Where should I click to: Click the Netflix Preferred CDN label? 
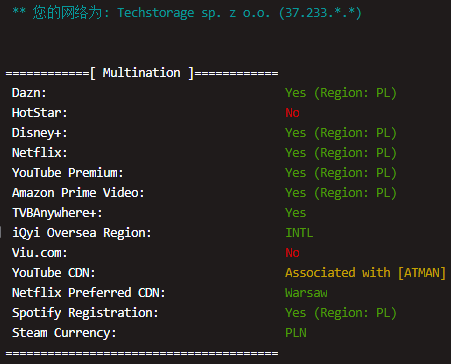[89, 293]
